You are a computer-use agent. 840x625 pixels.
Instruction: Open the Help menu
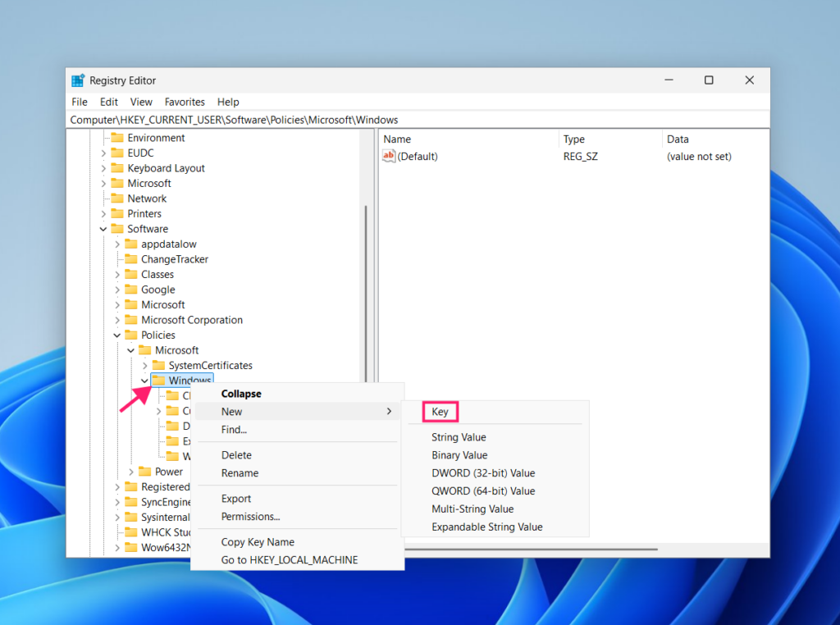228,102
